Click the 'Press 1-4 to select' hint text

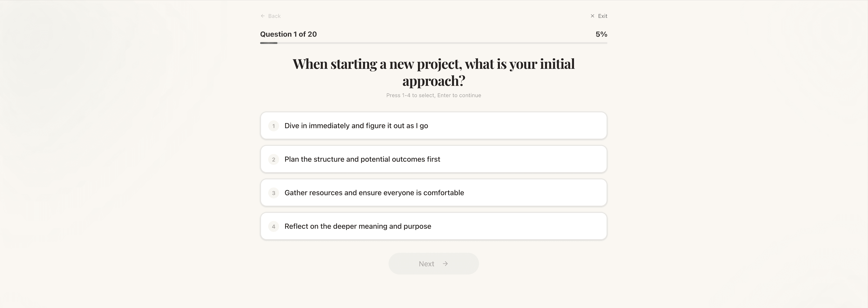[x=433, y=95]
